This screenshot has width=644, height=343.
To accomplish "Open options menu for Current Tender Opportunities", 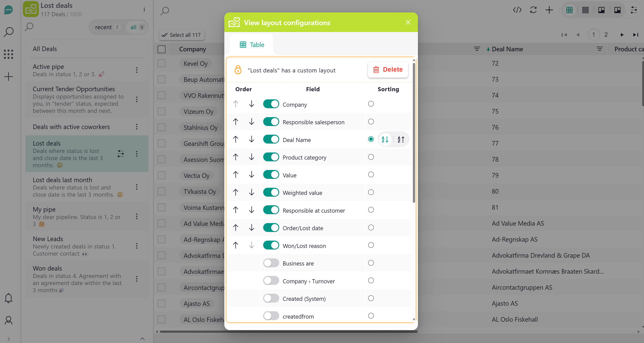I will click(137, 99).
